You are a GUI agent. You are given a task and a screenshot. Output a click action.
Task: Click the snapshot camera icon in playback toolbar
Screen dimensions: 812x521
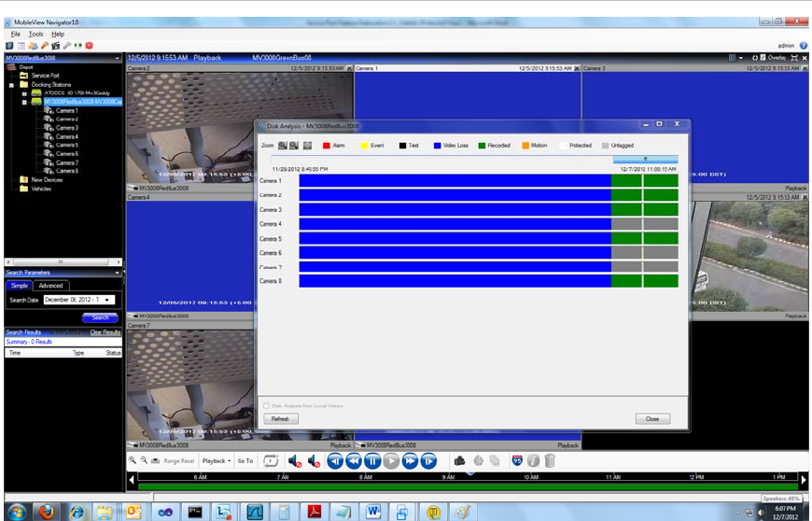tap(459, 461)
